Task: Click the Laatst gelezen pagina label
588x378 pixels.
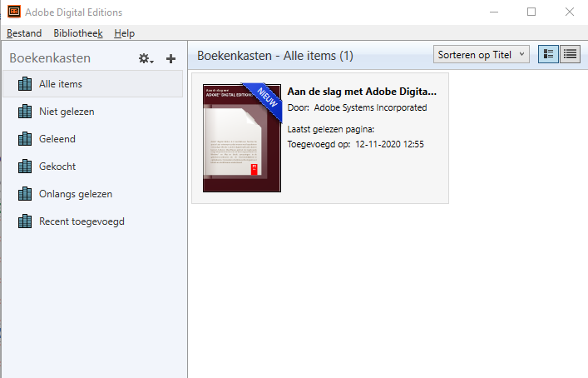Action: (331, 130)
